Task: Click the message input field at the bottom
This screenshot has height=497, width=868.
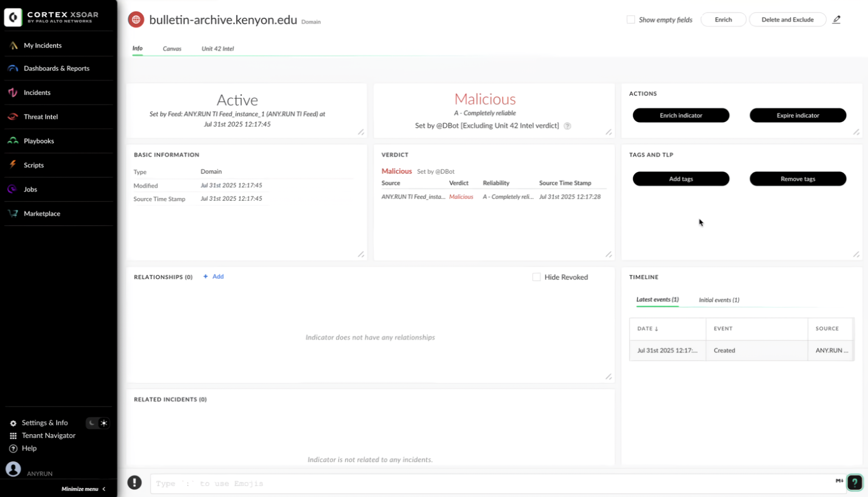Action: click(x=487, y=483)
